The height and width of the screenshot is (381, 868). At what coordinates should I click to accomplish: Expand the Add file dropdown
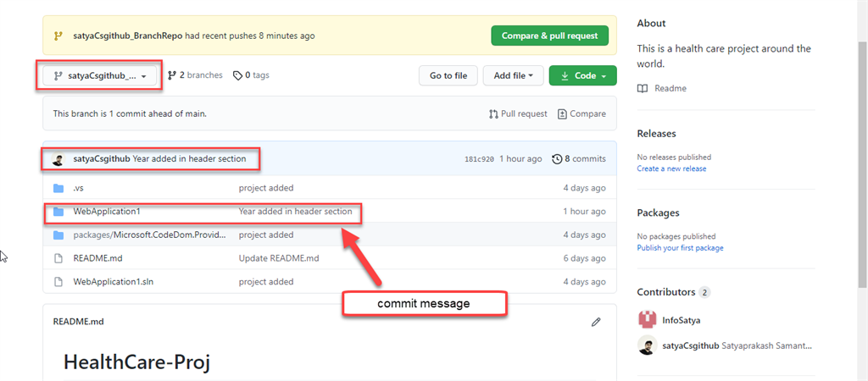pyautogui.click(x=513, y=75)
